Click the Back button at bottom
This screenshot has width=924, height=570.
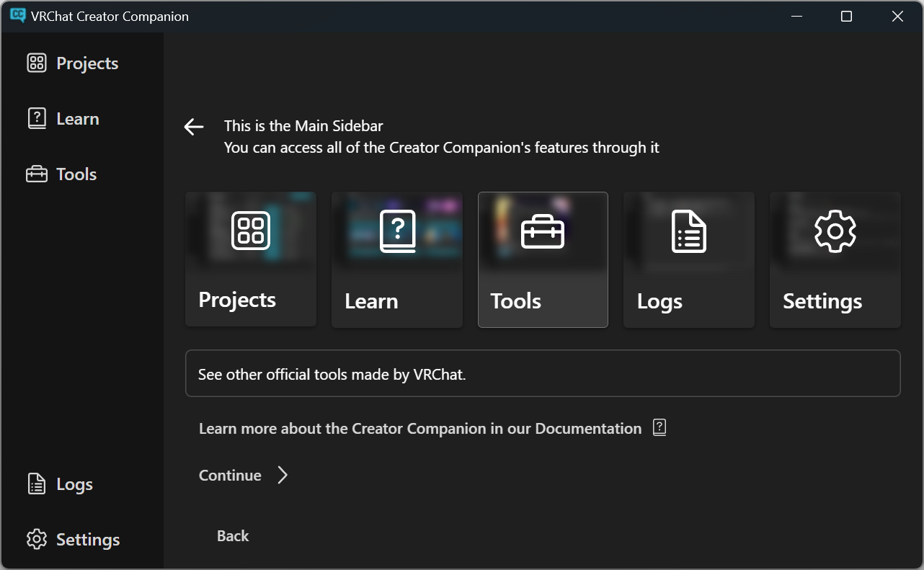click(x=233, y=536)
